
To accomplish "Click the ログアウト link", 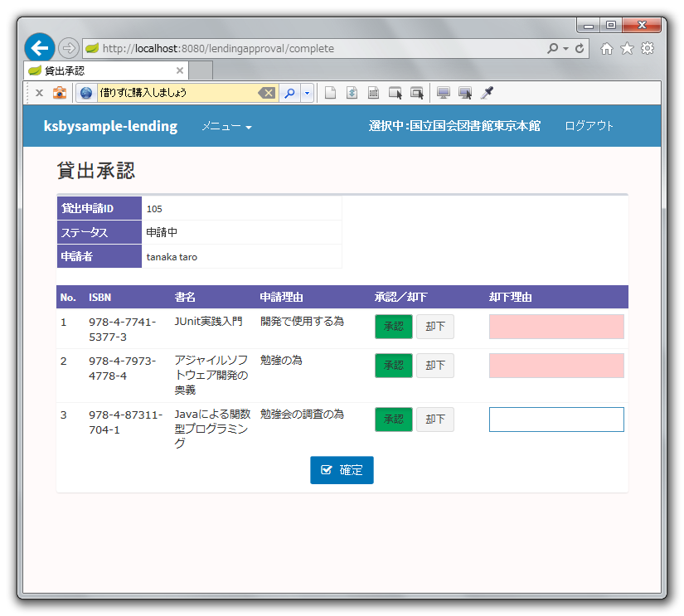I will (x=589, y=126).
